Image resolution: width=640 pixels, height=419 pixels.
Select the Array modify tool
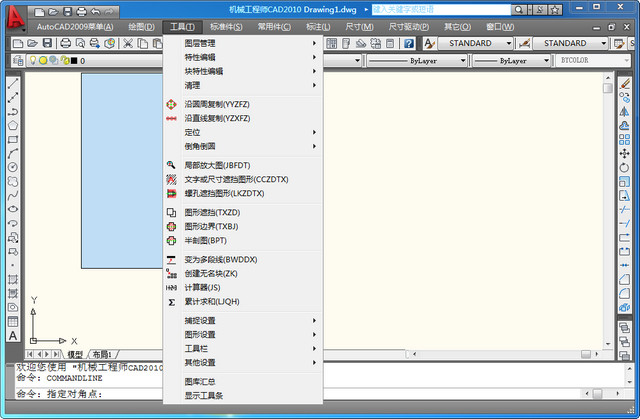624,140
